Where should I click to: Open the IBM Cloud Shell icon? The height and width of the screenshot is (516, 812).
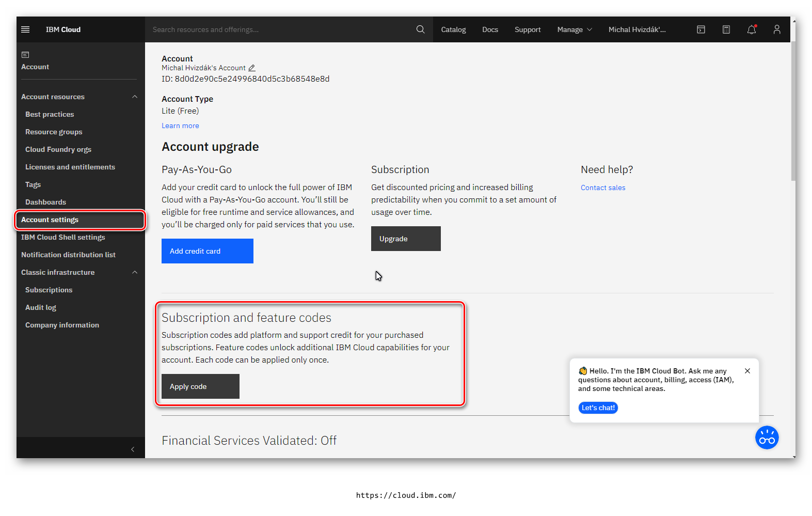700,29
